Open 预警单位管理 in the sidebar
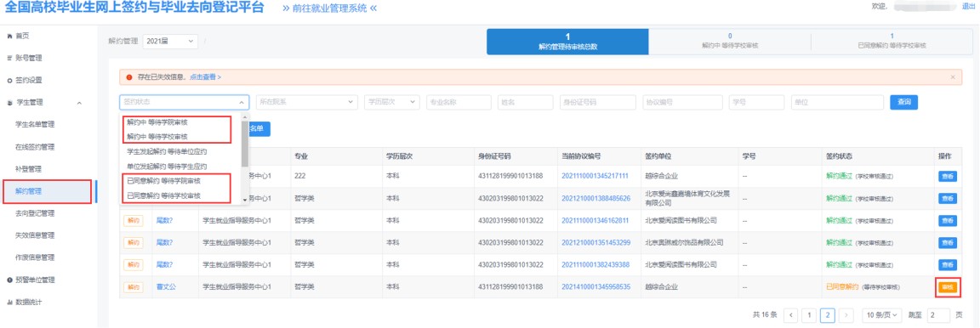The width and height of the screenshot is (980, 328). coord(31,280)
